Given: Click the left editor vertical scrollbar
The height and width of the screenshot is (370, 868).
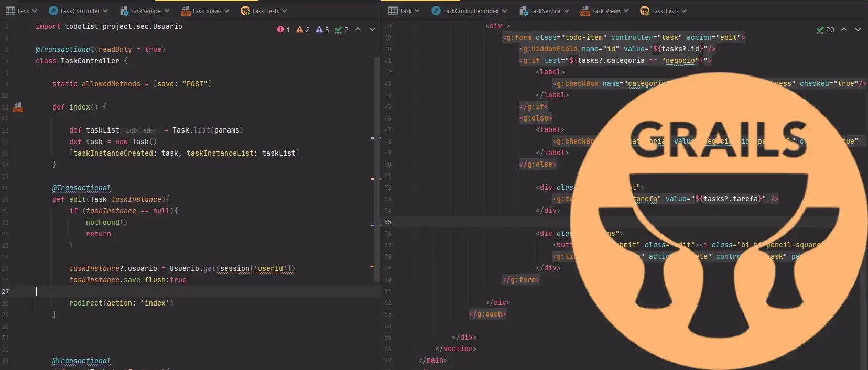Looking at the screenshot, I should tap(377, 169).
